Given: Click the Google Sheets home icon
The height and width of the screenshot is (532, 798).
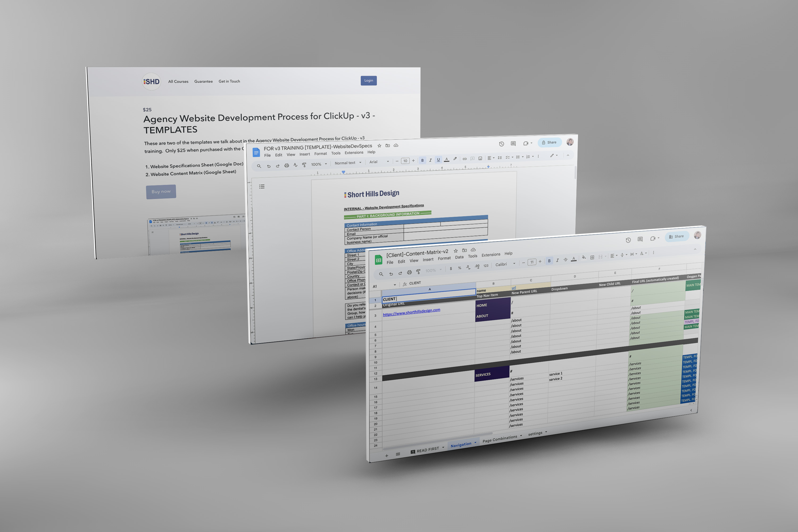Looking at the screenshot, I should point(378,260).
